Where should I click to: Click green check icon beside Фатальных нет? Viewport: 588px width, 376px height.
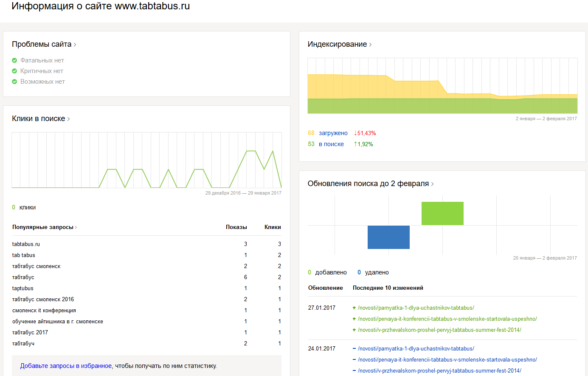[14, 60]
